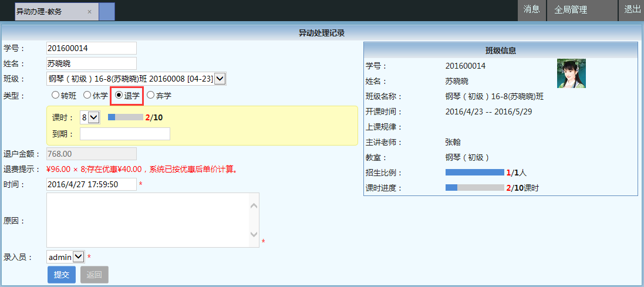Viewport: 644px width, 287px height.
Task: Click the 提交 submit button
Action: 62,275
